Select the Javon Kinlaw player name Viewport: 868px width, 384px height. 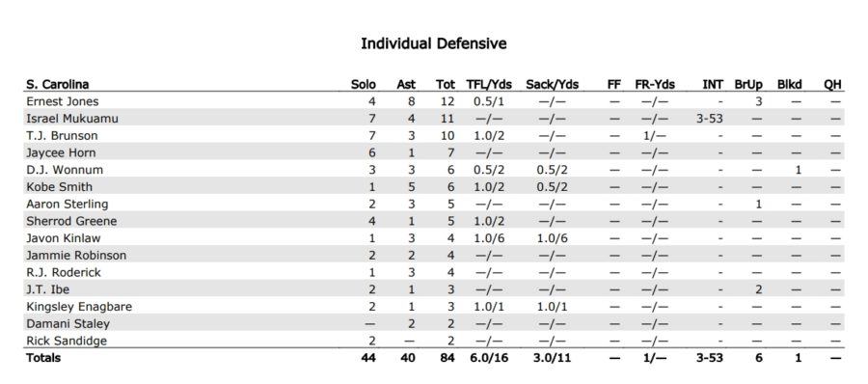[x=63, y=238]
